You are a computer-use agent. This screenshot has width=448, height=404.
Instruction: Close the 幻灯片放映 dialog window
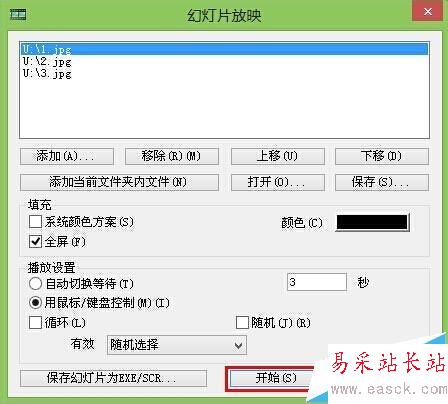(x=428, y=12)
